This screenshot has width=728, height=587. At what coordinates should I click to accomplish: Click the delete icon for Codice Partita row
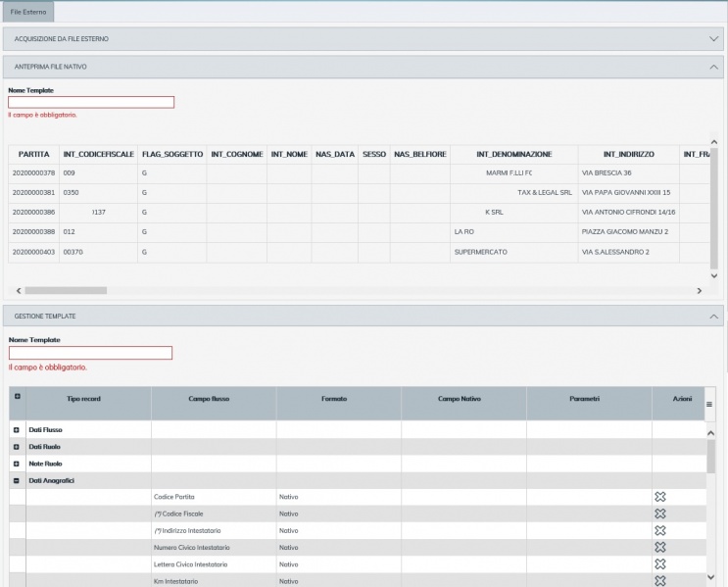pos(659,497)
